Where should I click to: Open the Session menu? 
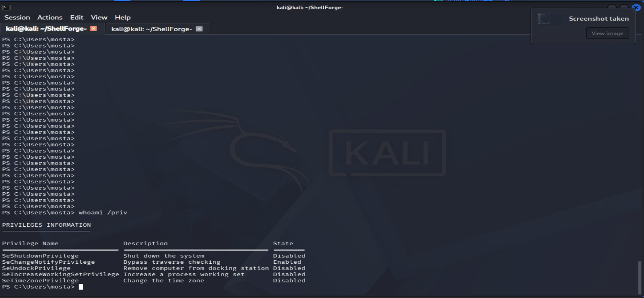pyautogui.click(x=17, y=17)
